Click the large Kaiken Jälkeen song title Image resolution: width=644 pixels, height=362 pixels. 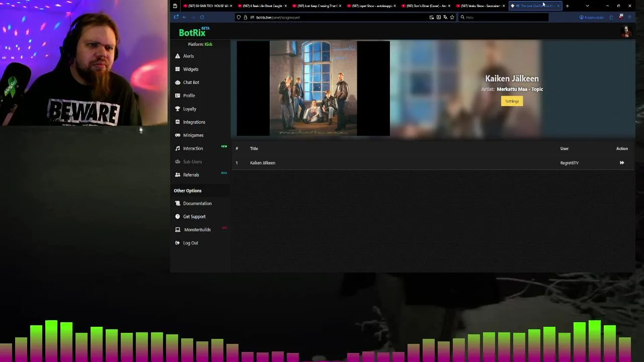point(512,78)
